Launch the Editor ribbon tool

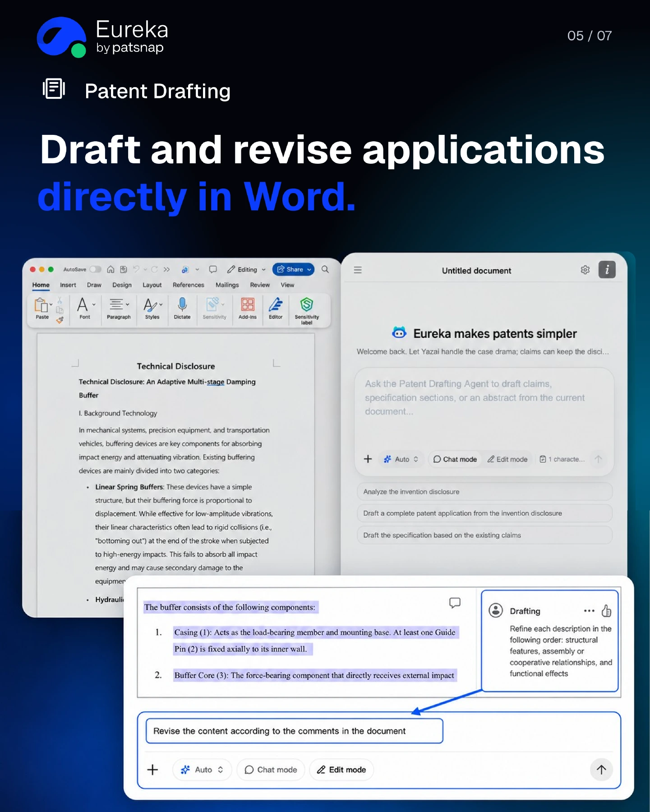point(276,308)
